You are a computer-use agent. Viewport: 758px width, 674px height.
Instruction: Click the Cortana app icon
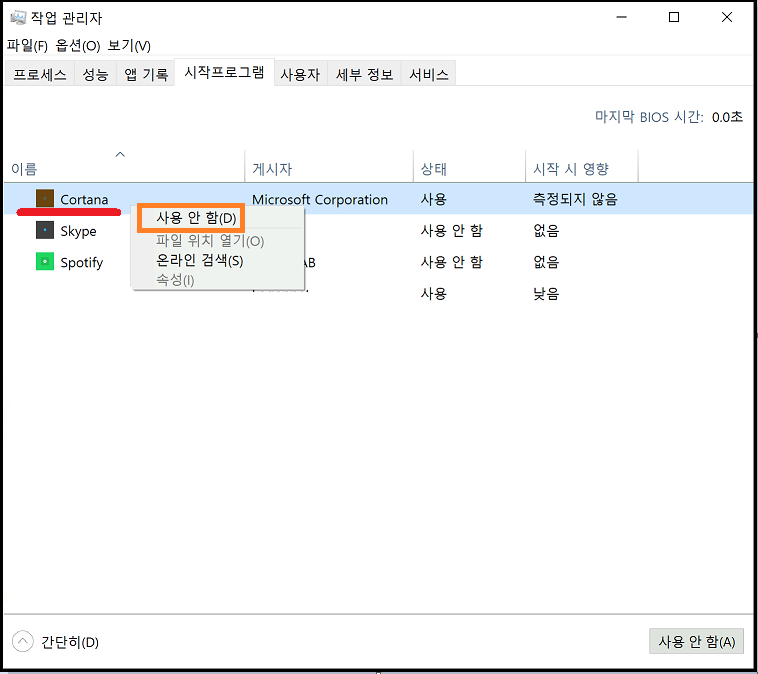click(x=45, y=198)
